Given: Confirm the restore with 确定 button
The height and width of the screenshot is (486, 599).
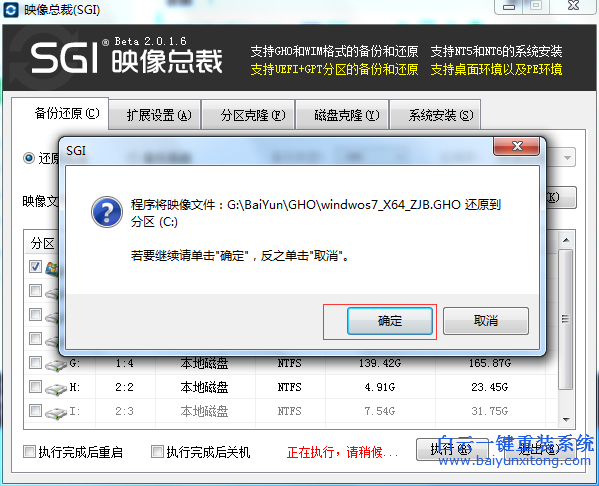Looking at the screenshot, I should [x=390, y=321].
